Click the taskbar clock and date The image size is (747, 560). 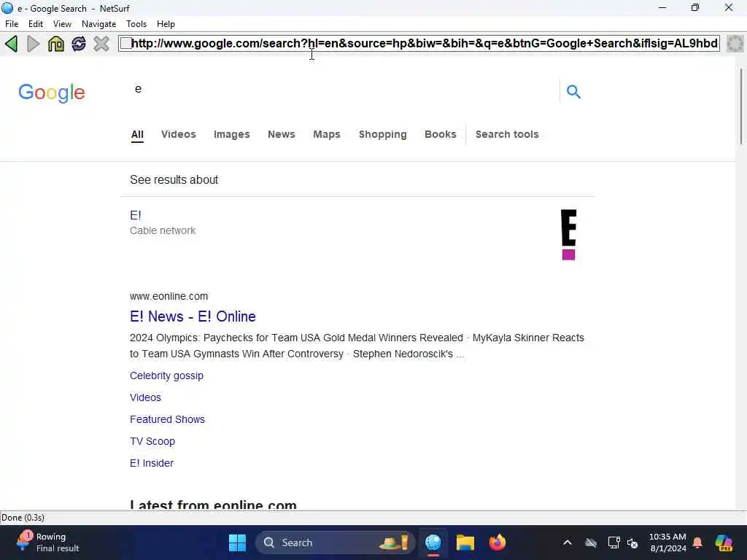667,542
